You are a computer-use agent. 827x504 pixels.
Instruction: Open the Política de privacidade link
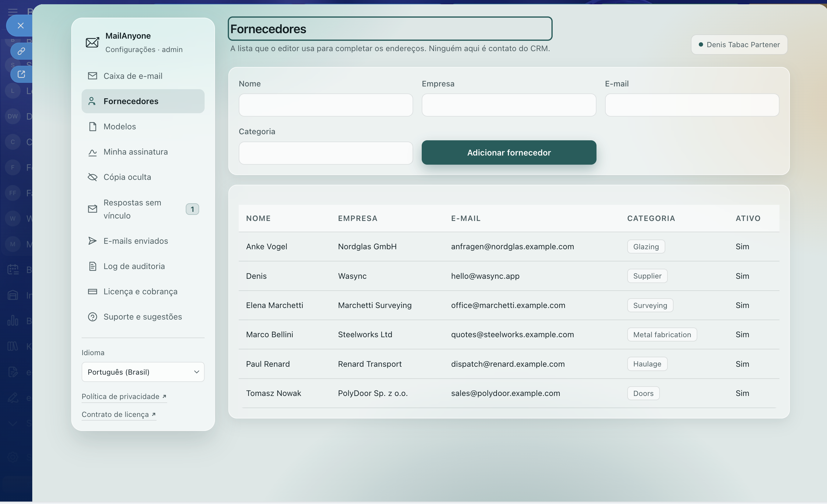[x=124, y=396]
